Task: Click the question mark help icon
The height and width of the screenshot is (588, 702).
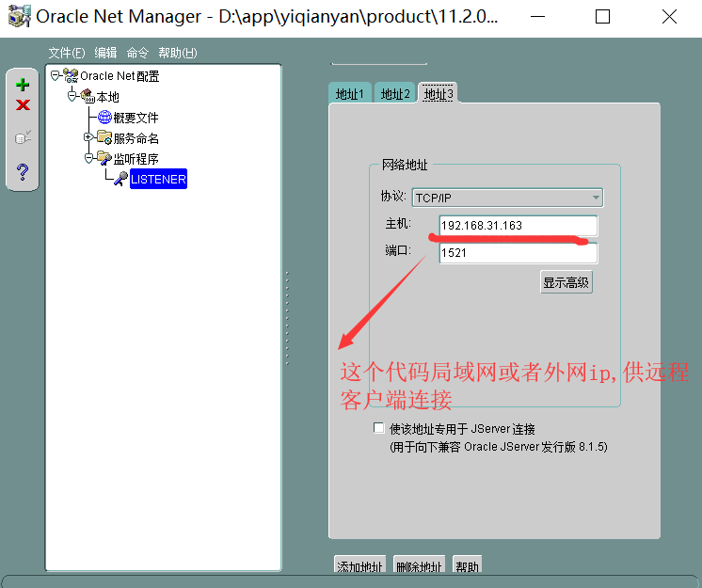Action: (x=23, y=172)
